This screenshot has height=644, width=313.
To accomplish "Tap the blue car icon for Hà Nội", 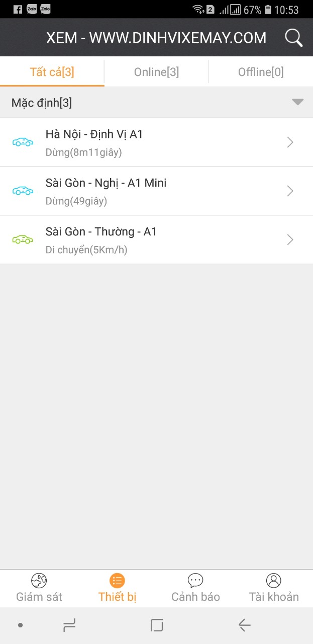I will click(x=23, y=142).
